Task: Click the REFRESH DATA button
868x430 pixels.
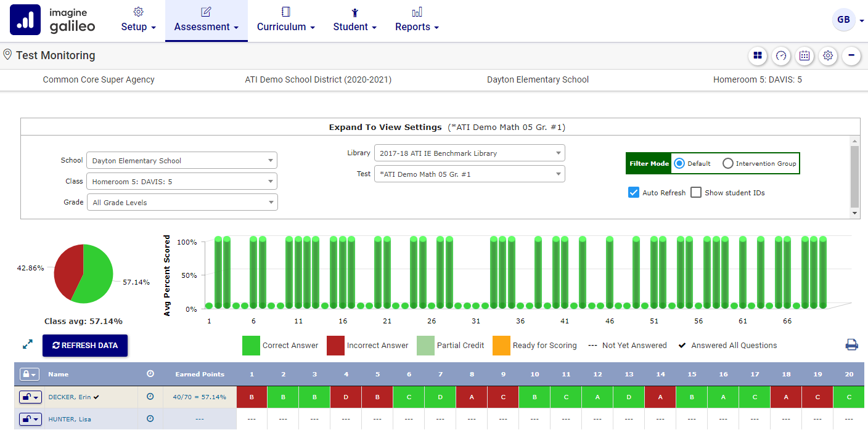Action: click(x=85, y=345)
